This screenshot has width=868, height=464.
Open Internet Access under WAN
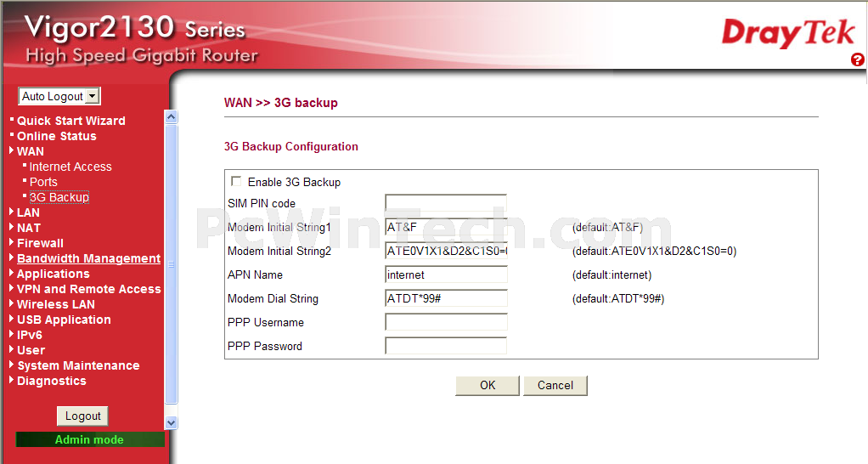coord(70,167)
